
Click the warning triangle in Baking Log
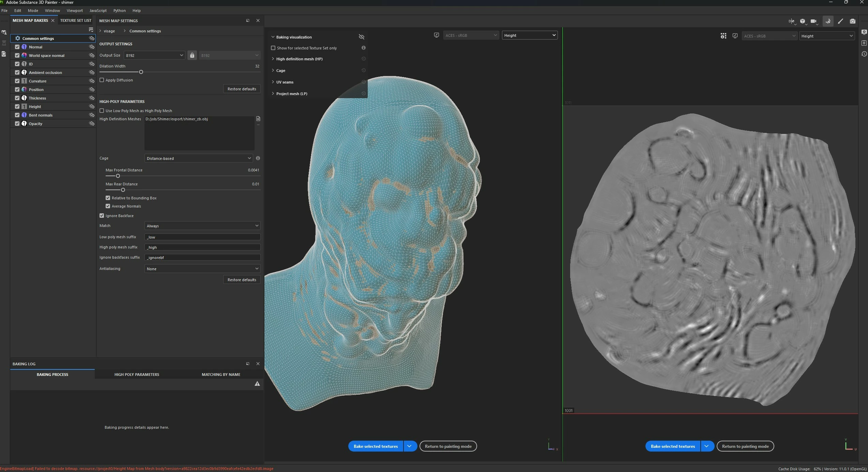click(257, 384)
